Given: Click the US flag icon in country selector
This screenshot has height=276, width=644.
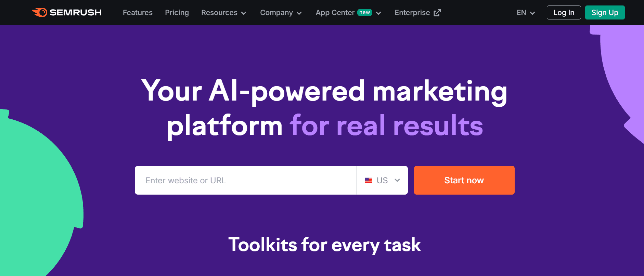Looking at the screenshot, I should tap(369, 180).
